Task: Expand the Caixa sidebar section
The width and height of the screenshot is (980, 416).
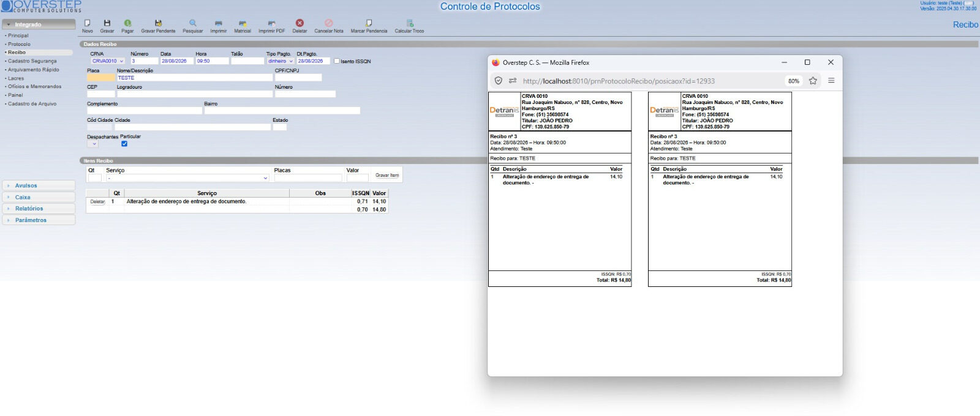Action: tap(39, 197)
